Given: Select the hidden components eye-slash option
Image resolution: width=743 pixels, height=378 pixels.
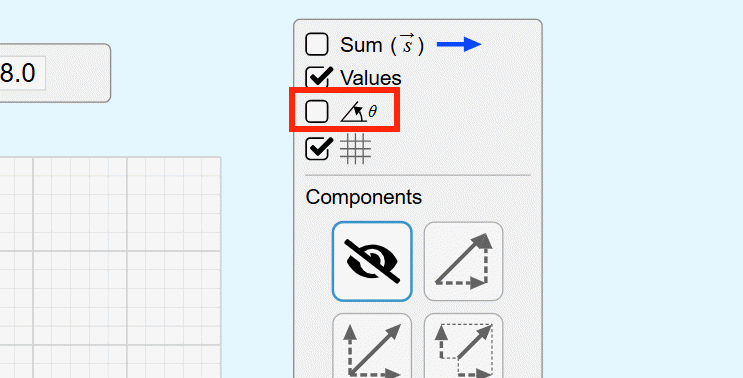Looking at the screenshot, I should click(372, 261).
